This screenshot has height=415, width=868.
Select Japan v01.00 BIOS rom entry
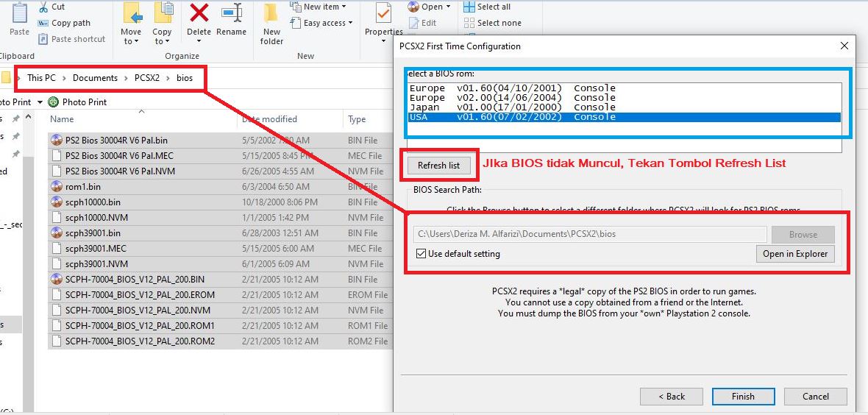(x=625, y=107)
